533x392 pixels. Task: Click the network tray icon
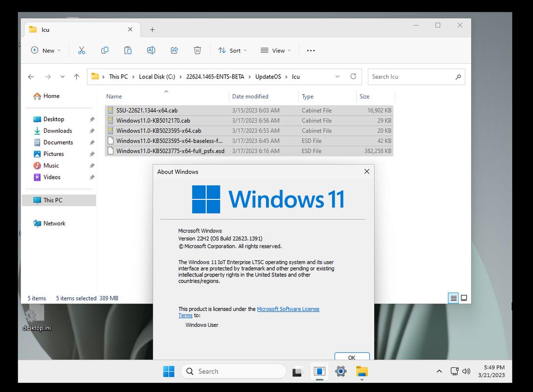(x=455, y=371)
